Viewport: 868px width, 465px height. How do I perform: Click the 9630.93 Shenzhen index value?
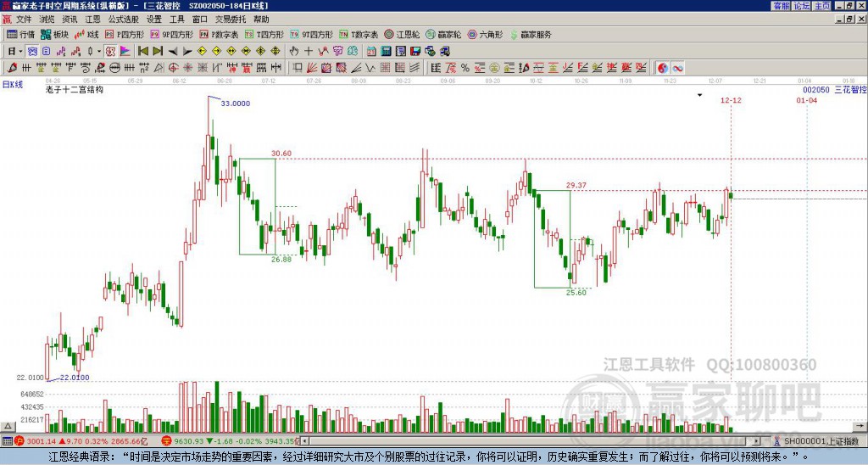pos(189,441)
